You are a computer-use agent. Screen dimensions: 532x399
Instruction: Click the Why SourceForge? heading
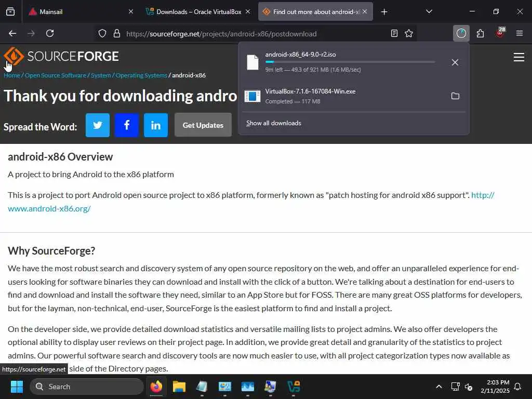51,251
